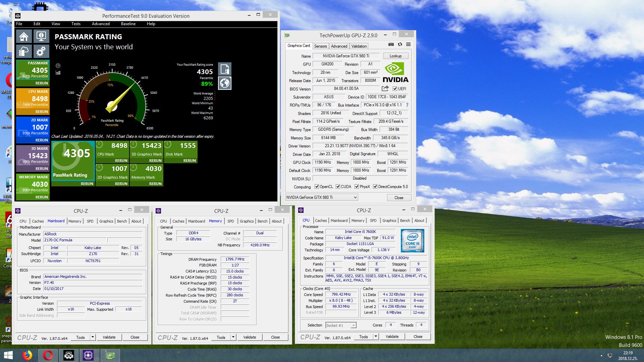
Task: Click the Bench tab in CPU tab window
Action: click(405, 221)
